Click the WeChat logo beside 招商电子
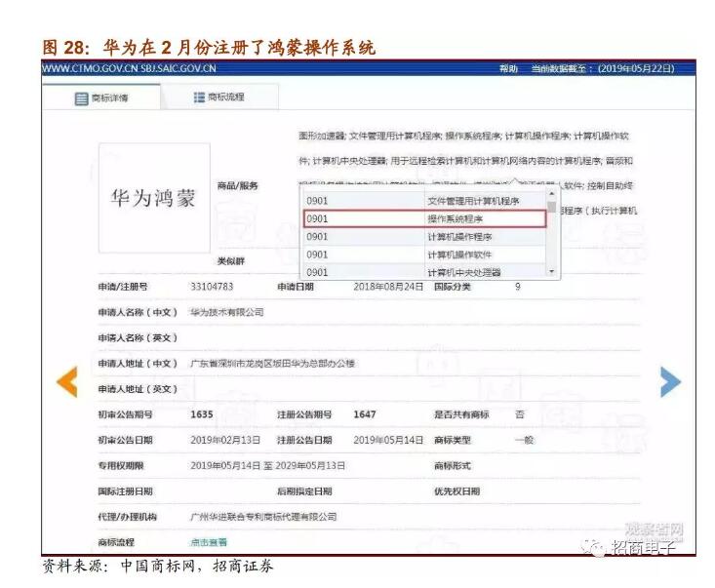Image resolution: width=715 pixels, height=588 pixels. pyautogui.click(x=594, y=547)
